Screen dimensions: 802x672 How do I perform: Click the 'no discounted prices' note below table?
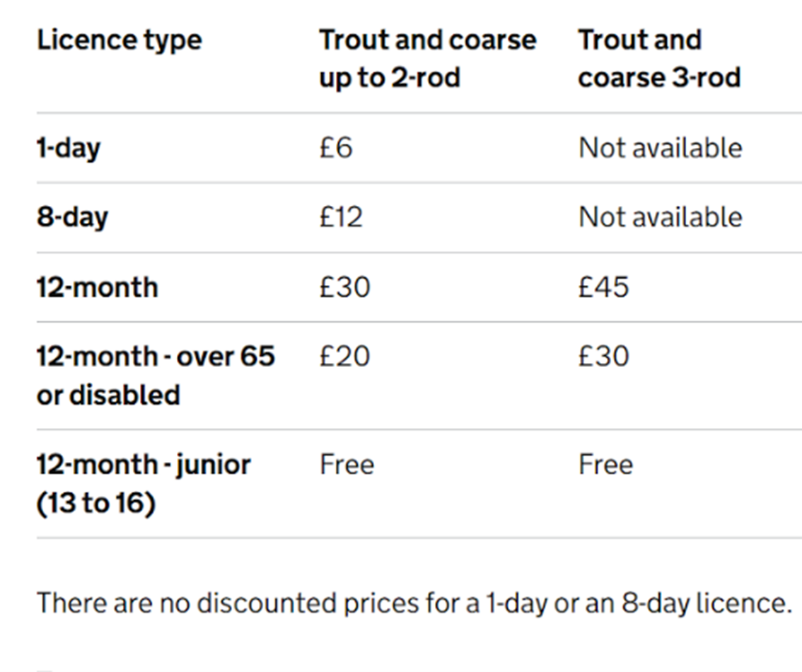click(x=414, y=603)
